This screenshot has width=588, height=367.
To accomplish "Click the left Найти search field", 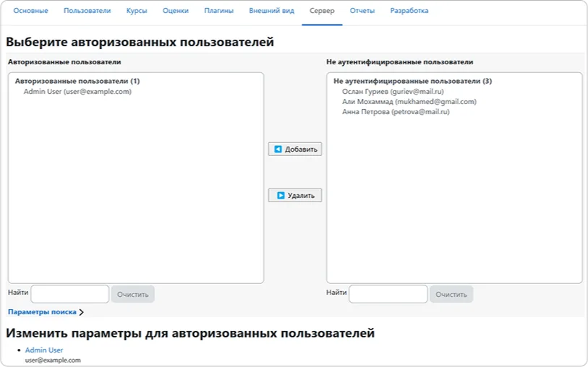I will (x=69, y=294).
